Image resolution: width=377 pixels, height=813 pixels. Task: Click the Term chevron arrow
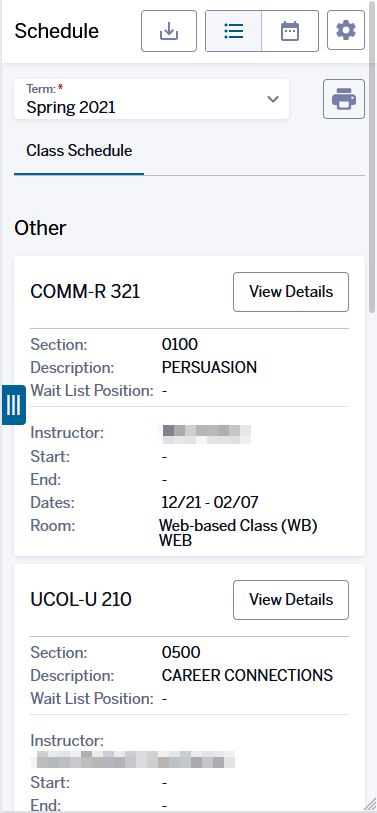coord(273,99)
